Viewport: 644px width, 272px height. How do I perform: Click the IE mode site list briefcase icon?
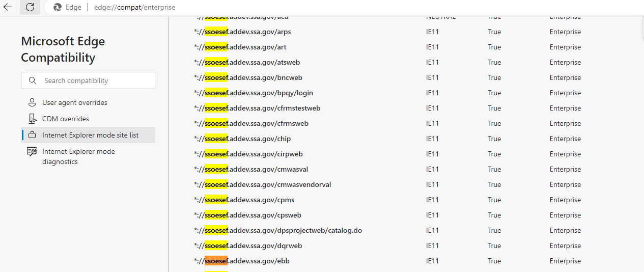pyautogui.click(x=32, y=135)
